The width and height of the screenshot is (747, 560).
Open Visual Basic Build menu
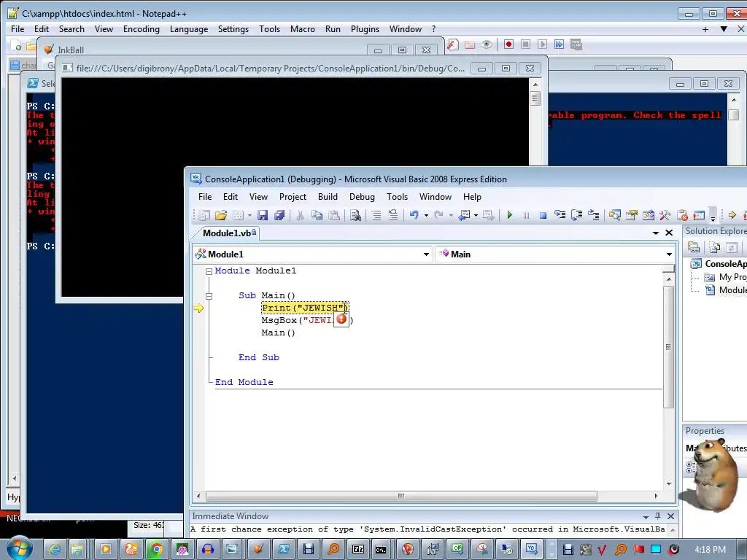tap(328, 197)
